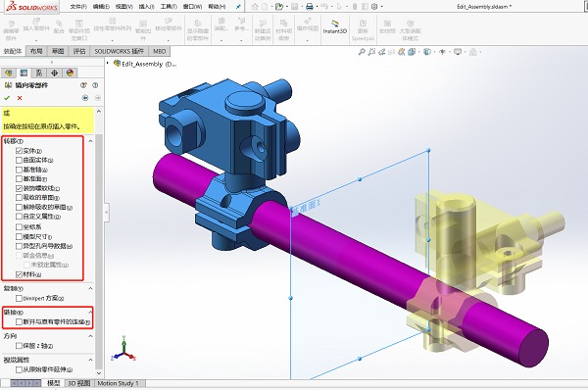Screen dimensions: 588x390
Task: Enable the 曲面实体 checkbox
Action: (20, 160)
